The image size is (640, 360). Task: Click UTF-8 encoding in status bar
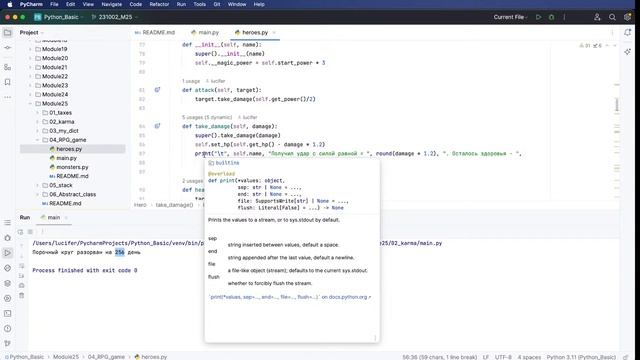pyautogui.click(x=503, y=357)
